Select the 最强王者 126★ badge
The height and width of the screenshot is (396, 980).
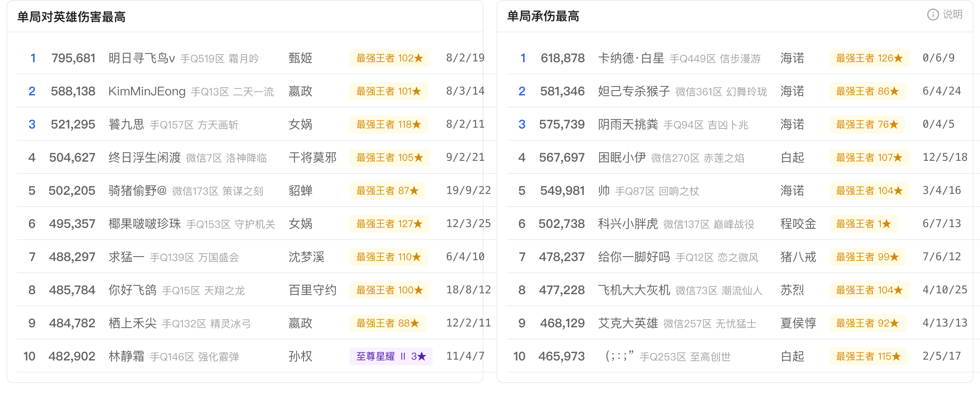pyautogui.click(x=869, y=58)
